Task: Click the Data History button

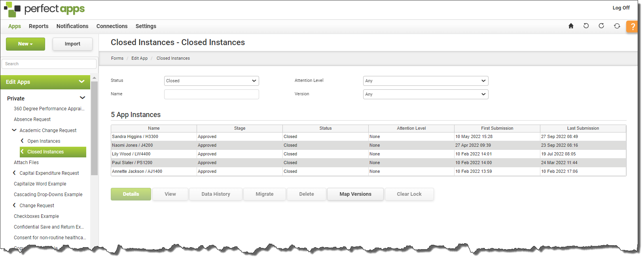Action: click(216, 194)
